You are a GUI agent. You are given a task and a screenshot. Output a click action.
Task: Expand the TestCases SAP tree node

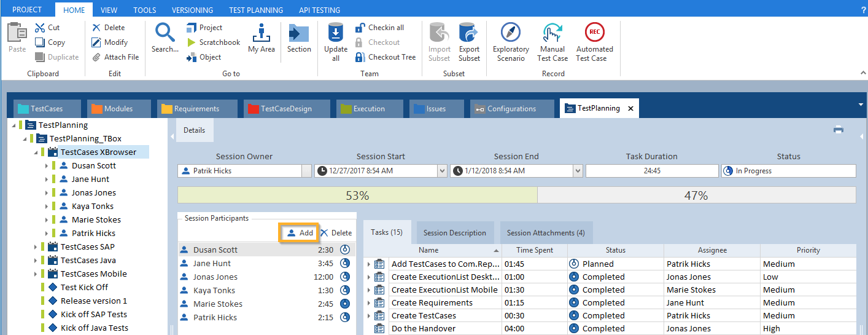point(36,247)
